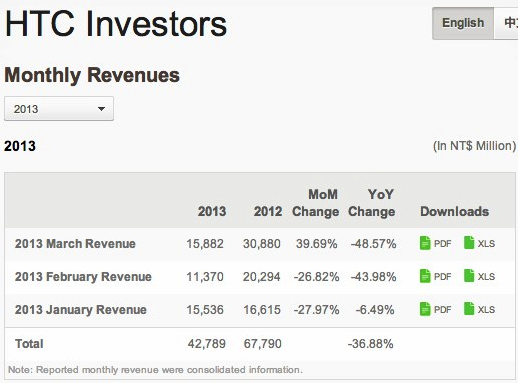
Task: Download January revenue PDF file icon
Action: click(425, 309)
